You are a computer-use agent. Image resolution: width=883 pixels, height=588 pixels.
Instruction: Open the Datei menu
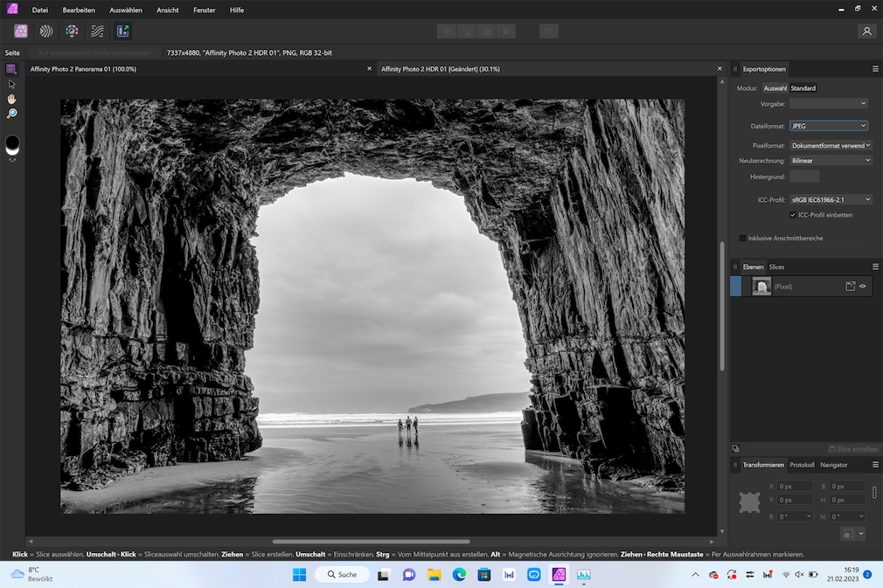point(40,10)
